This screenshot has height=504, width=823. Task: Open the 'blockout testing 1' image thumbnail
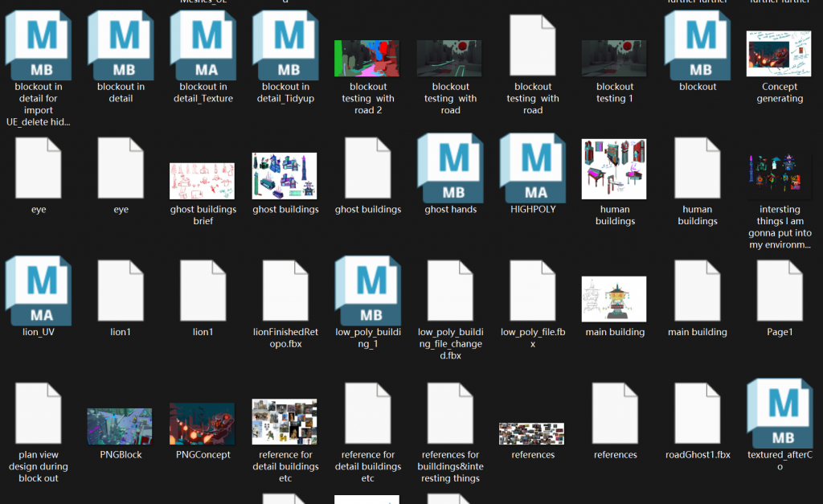[615, 59]
